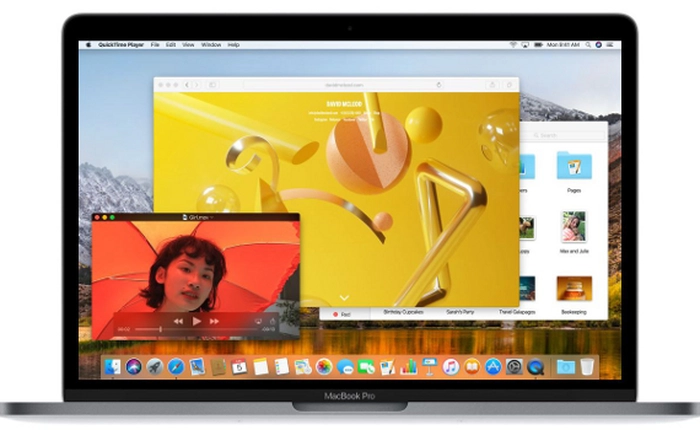Click the Sarah's Party file label
The width and height of the screenshot is (700, 430).
460,312
